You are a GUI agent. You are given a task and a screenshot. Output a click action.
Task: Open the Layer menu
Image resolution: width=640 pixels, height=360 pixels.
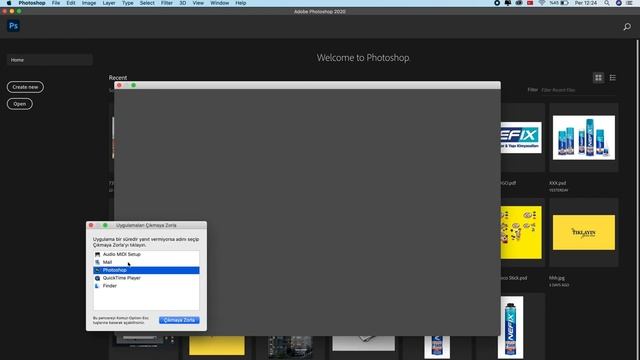(109, 3)
